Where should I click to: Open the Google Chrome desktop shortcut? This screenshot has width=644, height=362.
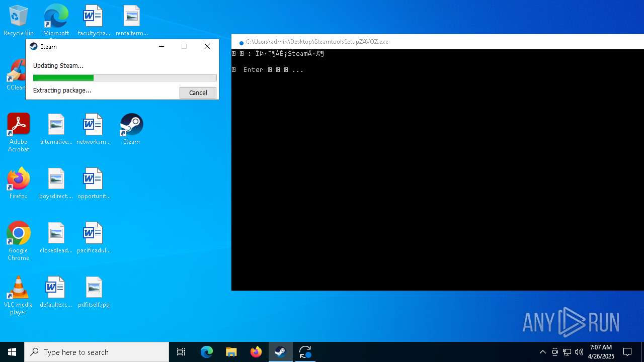coord(18,241)
